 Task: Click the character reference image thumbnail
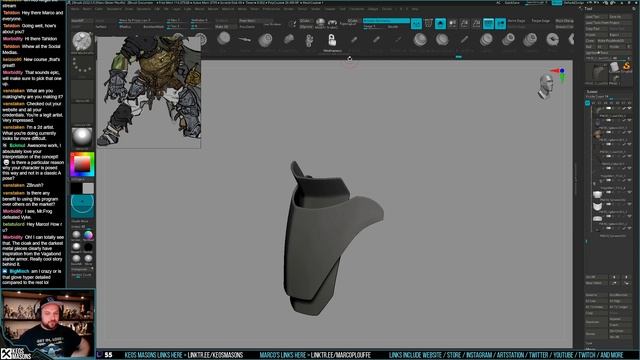point(149,91)
